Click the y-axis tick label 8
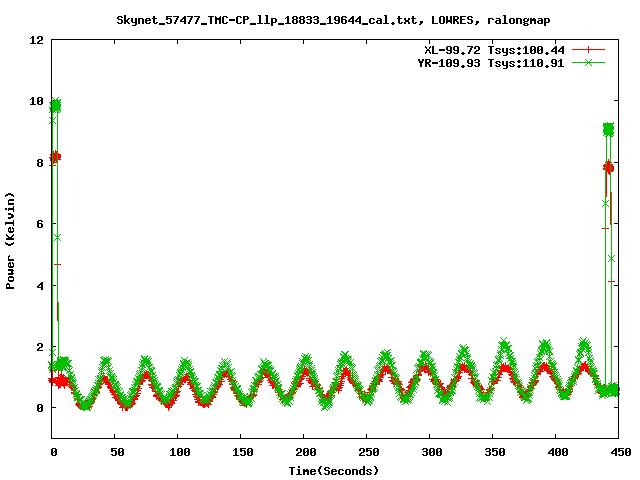Image resolution: width=640 pixels, height=480 pixels. pos(40,163)
